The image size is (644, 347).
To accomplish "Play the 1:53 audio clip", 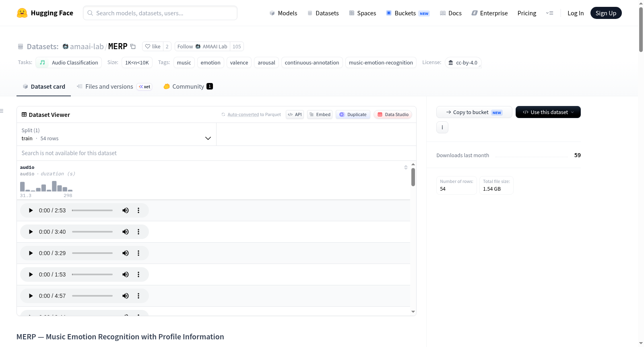I will click(31, 274).
